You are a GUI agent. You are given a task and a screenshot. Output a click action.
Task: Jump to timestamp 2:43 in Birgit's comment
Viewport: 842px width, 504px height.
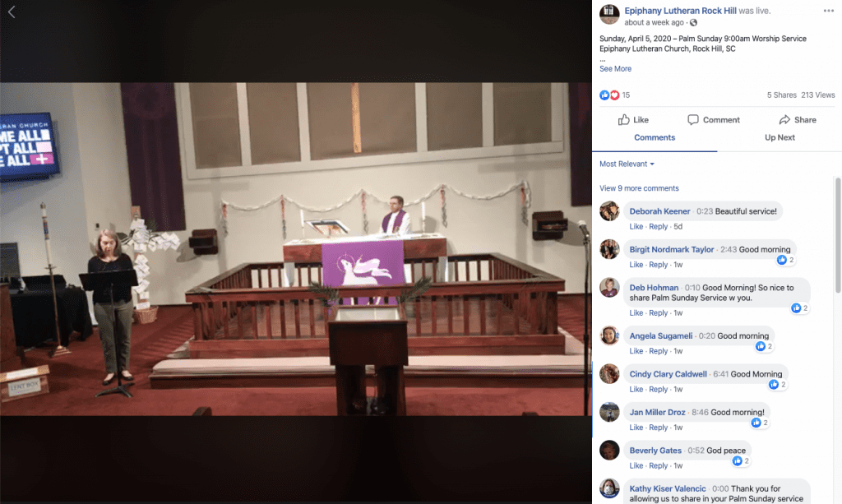coord(729,250)
